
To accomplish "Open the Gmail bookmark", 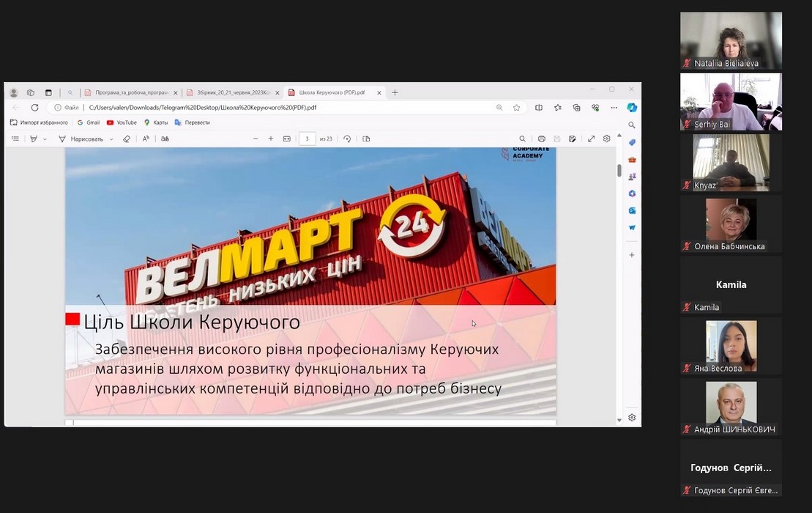I will (x=88, y=122).
